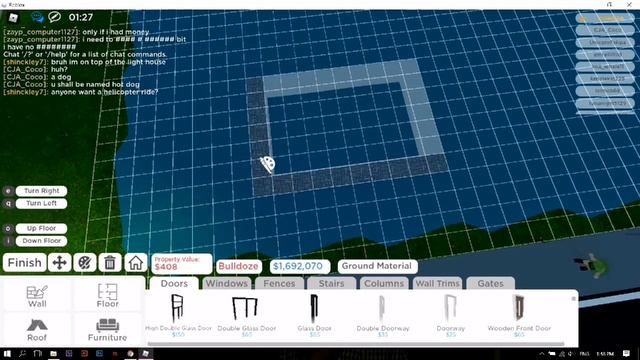This screenshot has height=360, width=640.
Task: Open File Explorer from the taskbar
Action: pos(53,353)
